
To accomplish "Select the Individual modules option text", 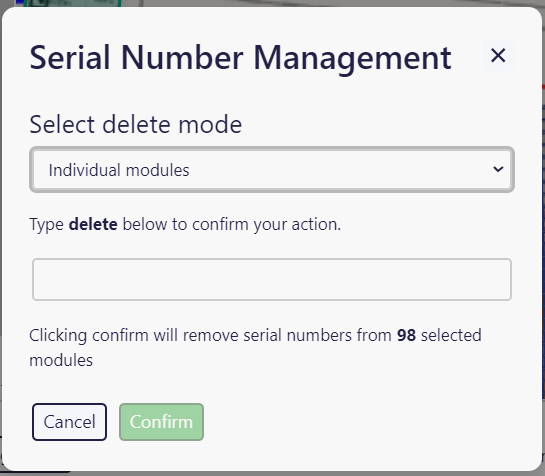I will [x=119, y=170].
